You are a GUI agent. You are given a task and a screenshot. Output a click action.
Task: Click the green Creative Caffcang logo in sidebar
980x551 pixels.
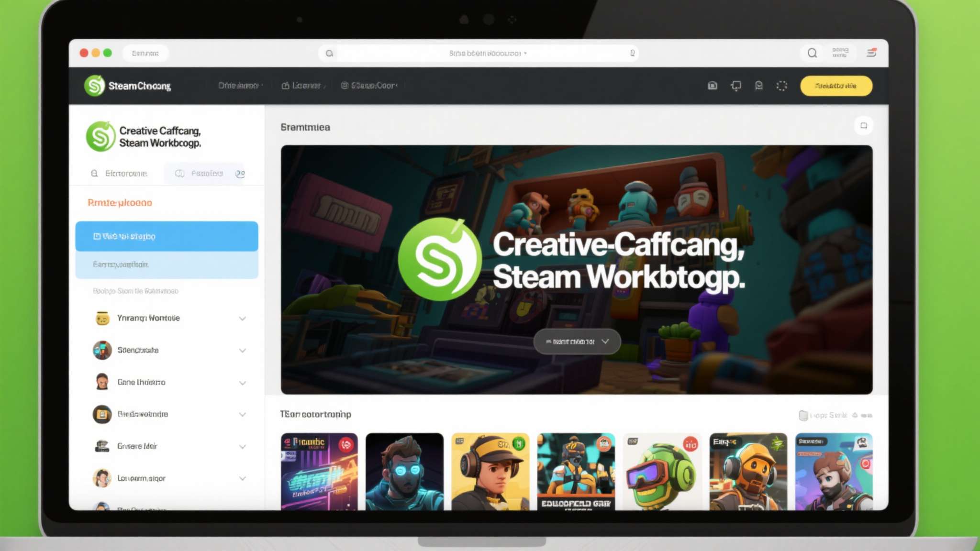(100, 136)
